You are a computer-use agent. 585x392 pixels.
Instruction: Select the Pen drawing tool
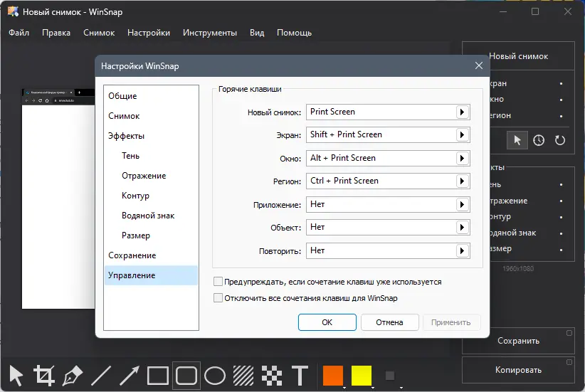click(73, 375)
